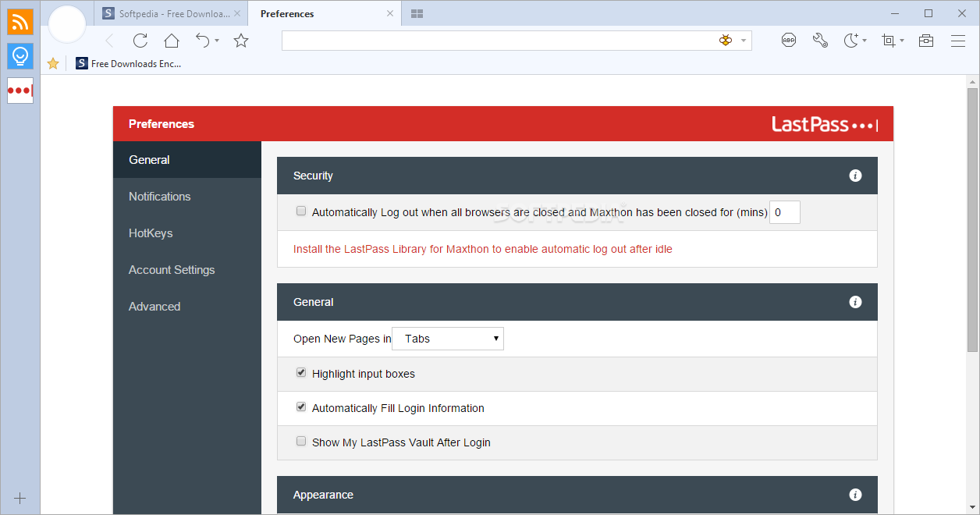Click the Security section header
The image size is (980, 515).
click(x=577, y=176)
